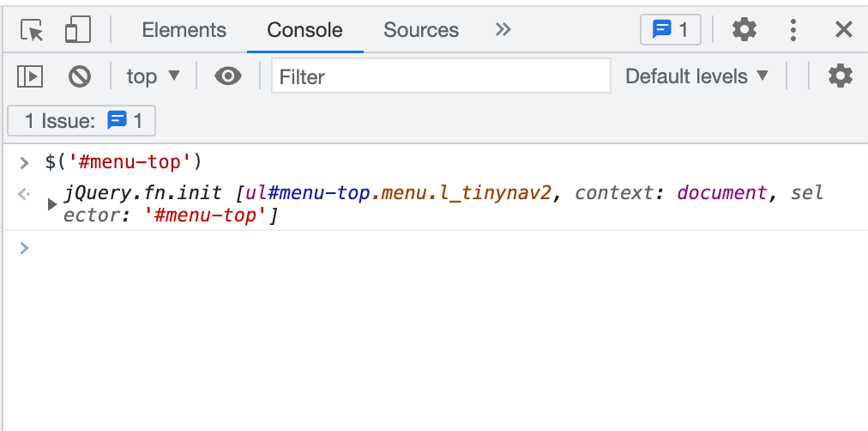Click the Filter input field
The width and height of the screenshot is (868, 431).
pyautogui.click(x=441, y=76)
